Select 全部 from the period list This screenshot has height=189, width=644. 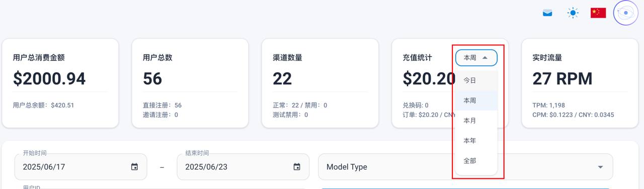coord(476,161)
